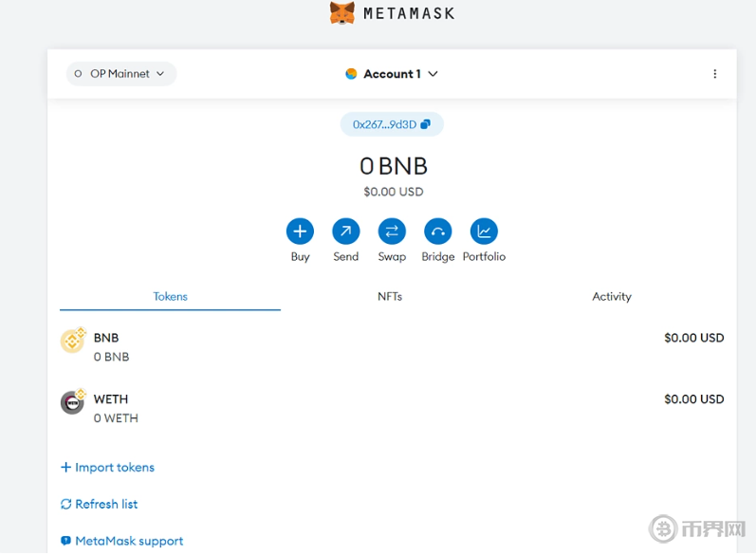Click the Import tokens link

(x=107, y=468)
